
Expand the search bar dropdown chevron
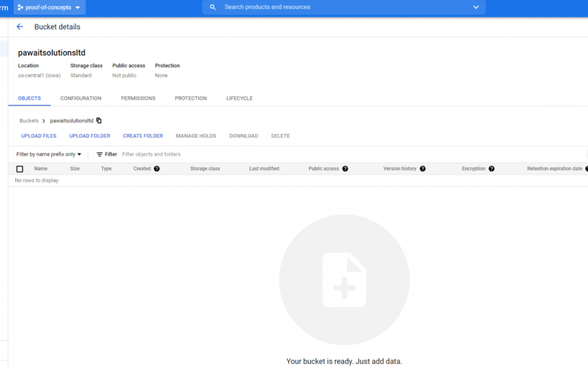pos(476,7)
